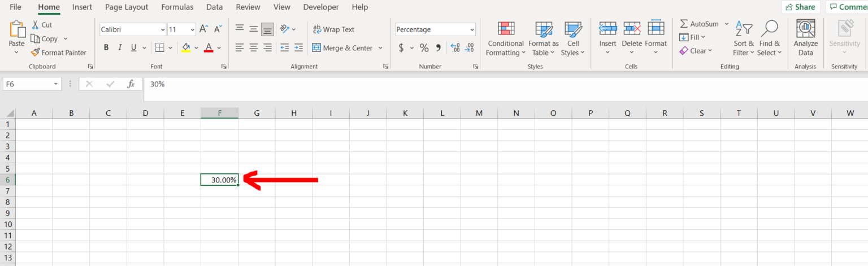This screenshot has height=266, width=868.
Task: Open the Analyze Data tool
Action: click(805, 29)
